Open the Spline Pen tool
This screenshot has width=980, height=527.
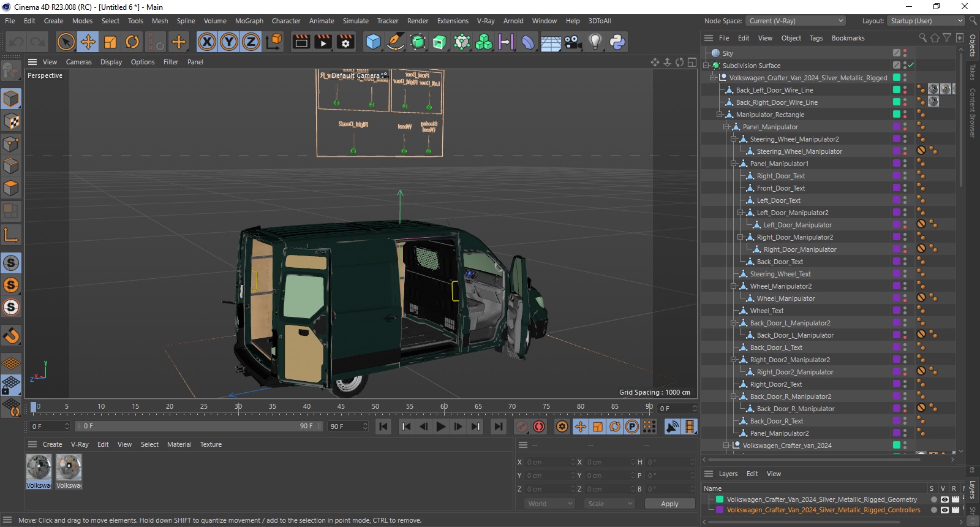click(x=396, y=42)
